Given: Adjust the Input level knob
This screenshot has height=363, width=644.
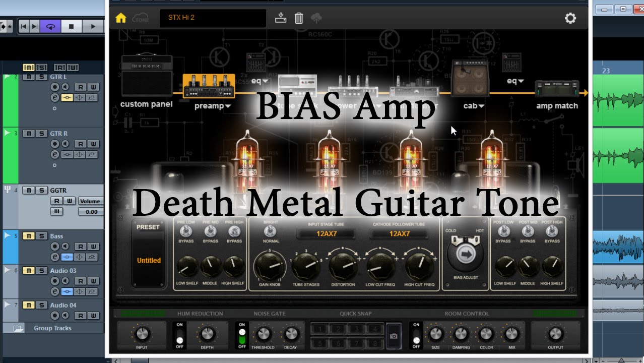Looking at the screenshot, I should point(142,334).
